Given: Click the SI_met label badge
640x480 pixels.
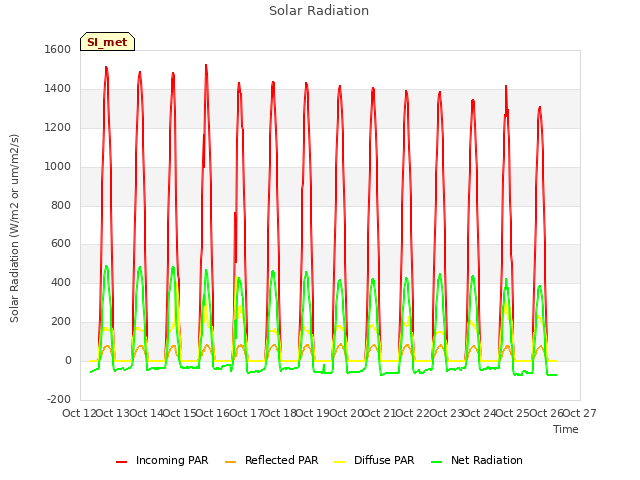Looking at the screenshot, I should (107, 42).
